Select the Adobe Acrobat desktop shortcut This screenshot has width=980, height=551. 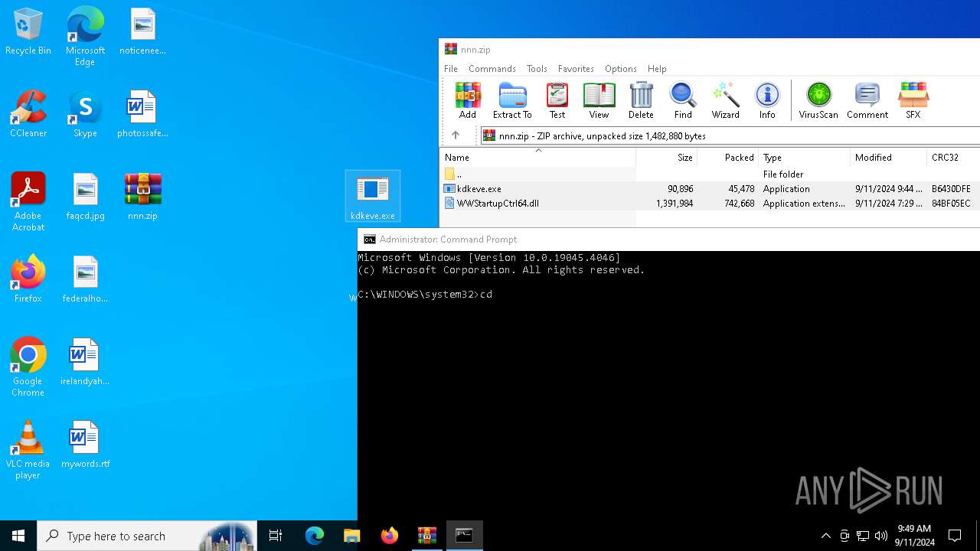point(28,202)
